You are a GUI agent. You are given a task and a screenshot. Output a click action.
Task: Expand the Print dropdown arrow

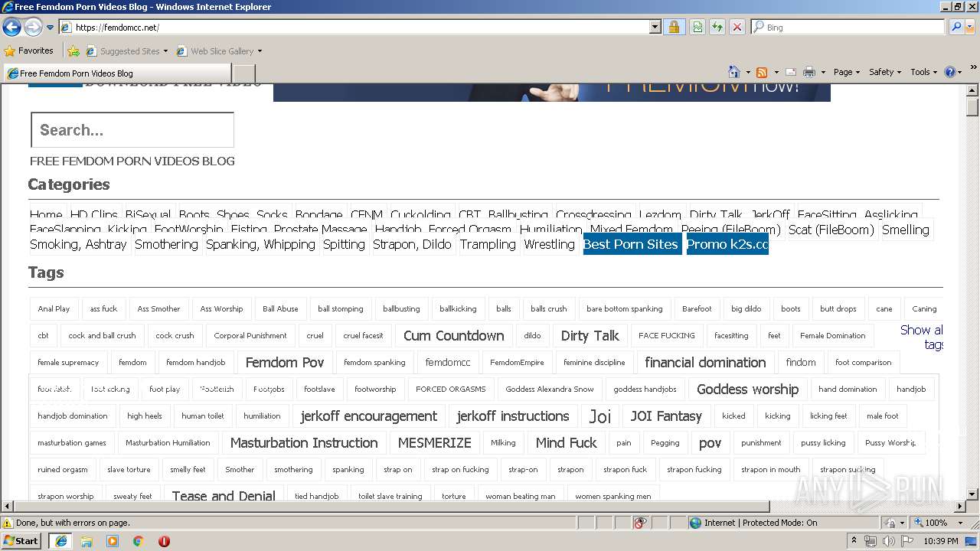[823, 72]
